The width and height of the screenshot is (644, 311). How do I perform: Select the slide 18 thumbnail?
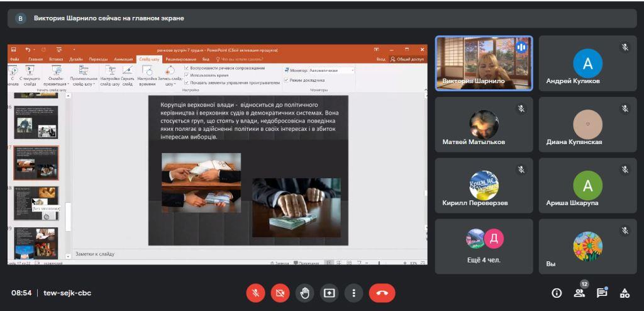coord(36,203)
